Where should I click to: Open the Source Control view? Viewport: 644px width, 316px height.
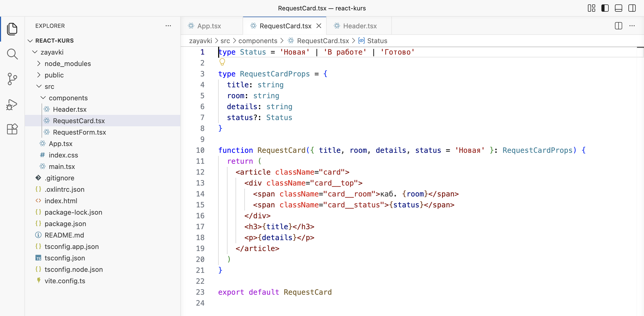[12, 79]
